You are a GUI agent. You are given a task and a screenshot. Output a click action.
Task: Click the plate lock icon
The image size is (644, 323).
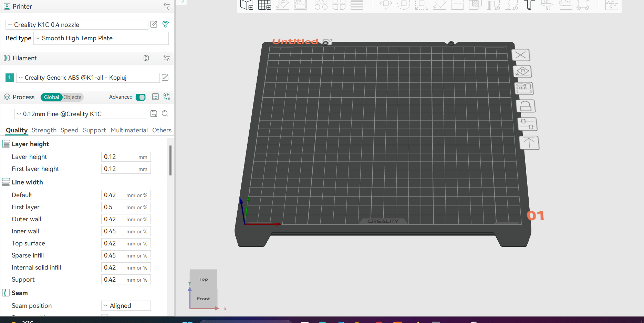coord(526,106)
